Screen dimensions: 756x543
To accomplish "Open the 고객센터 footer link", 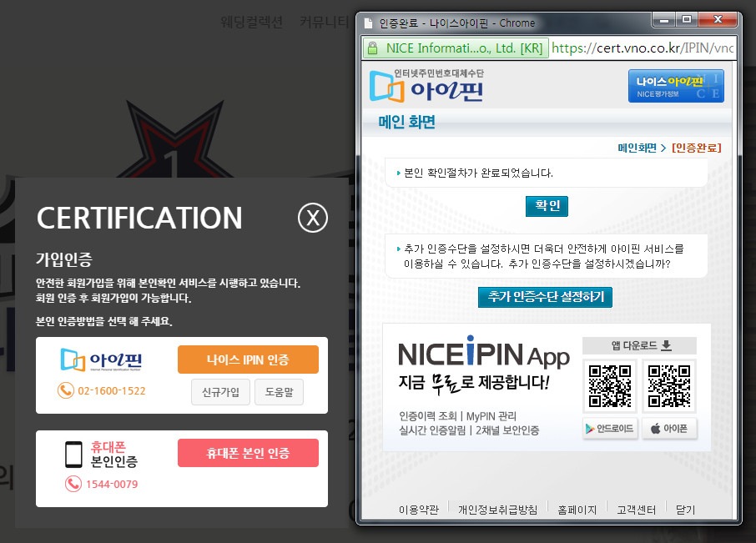I will [636, 510].
